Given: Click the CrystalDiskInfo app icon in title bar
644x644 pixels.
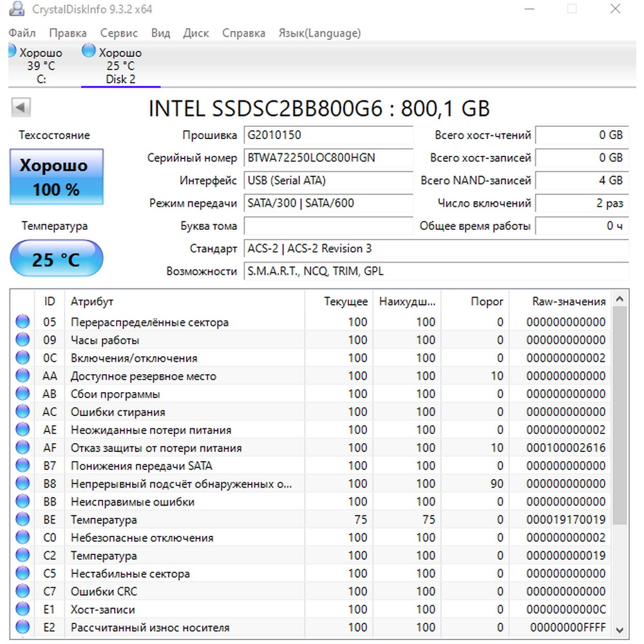Looking at the screenshot, I should pyautogui.click(x=17, y=8).
